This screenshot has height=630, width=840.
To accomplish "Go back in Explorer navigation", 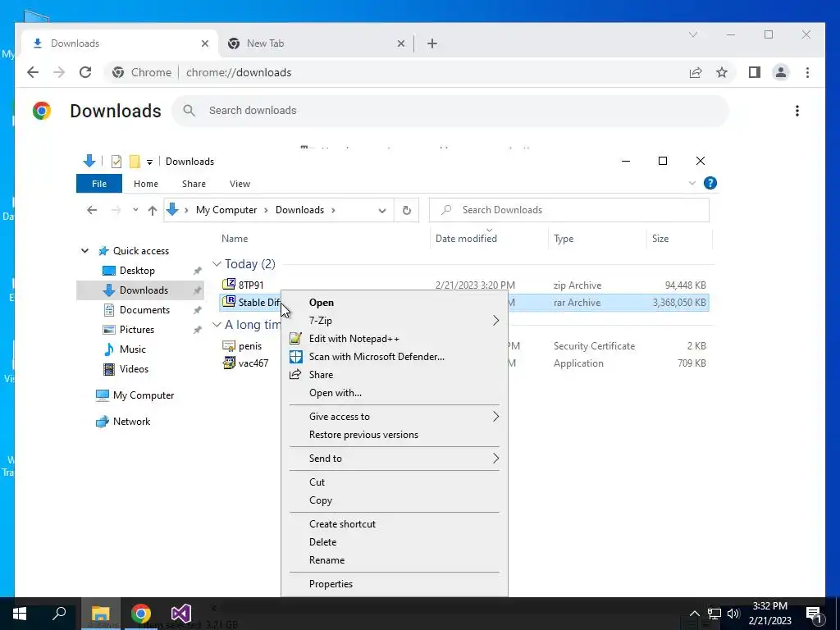I will pos(92,210).
